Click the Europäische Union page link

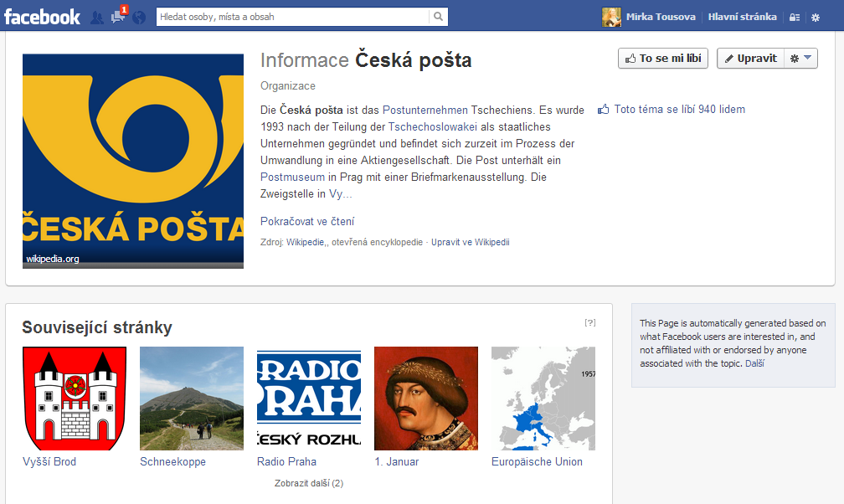[x=537, y=461]
